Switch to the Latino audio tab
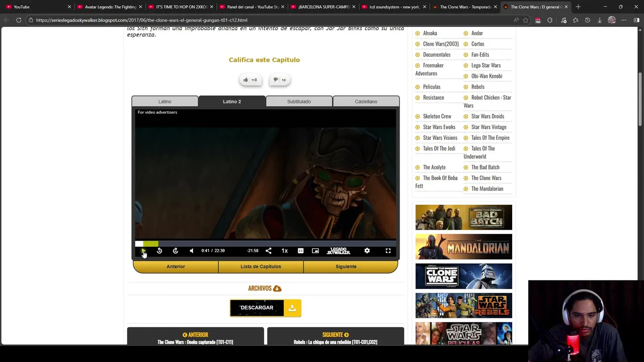 click(165, 102)
